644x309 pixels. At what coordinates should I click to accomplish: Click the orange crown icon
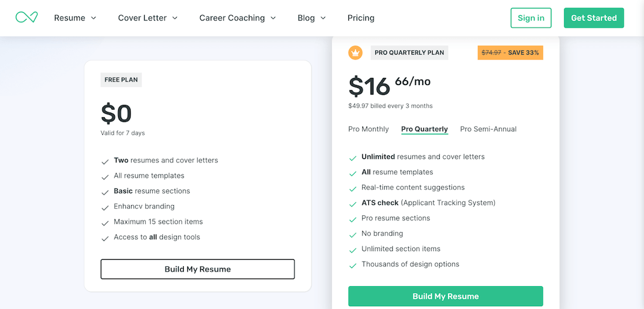pos(355,53)
